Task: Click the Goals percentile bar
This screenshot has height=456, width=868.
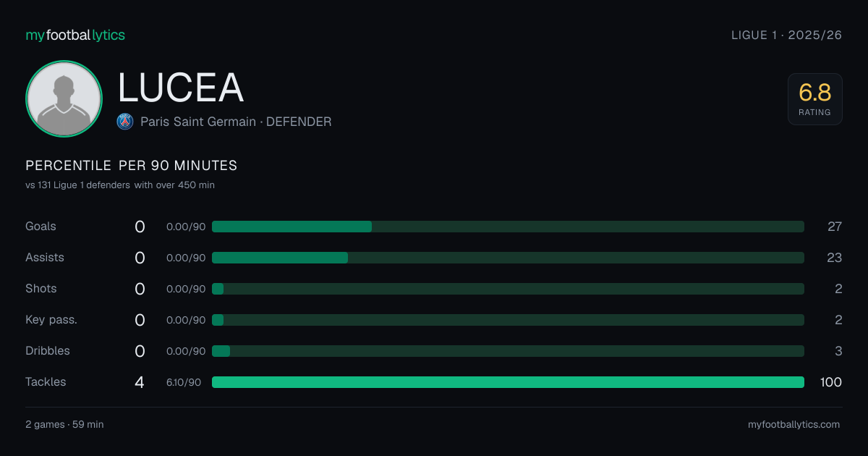Action: click(508, 227)
